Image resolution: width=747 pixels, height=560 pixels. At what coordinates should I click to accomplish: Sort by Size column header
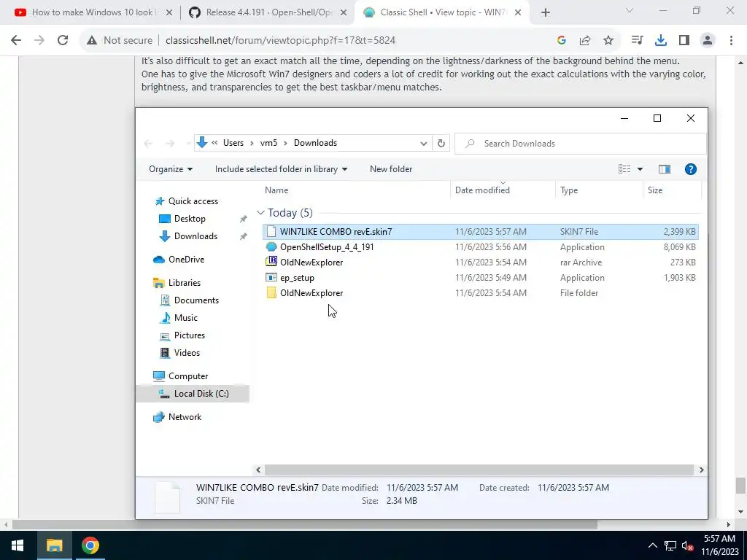(655, 190)
